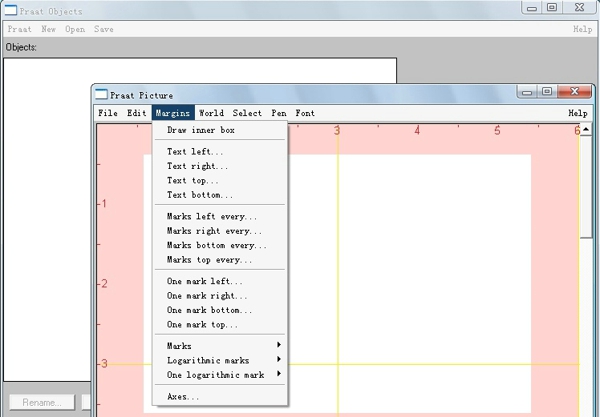Open the Font menu
This screenshot has height=417, width=600.
pos(305,113)
